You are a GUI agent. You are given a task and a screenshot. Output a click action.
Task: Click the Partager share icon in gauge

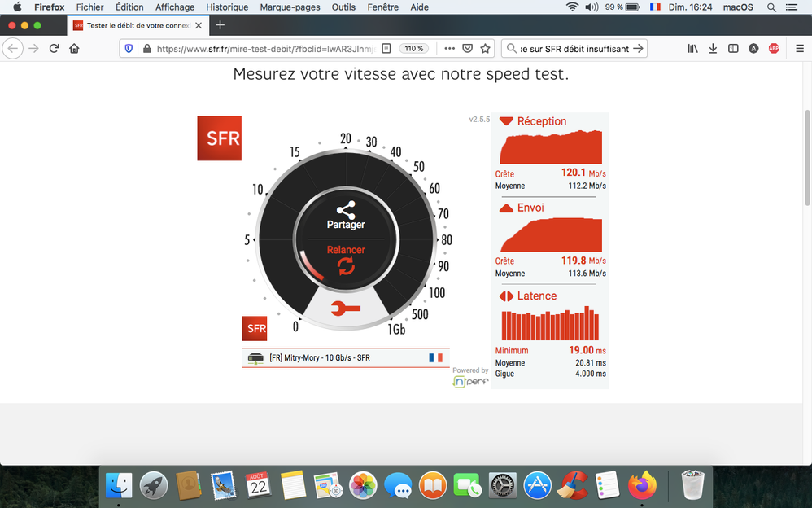coord(346,210)
